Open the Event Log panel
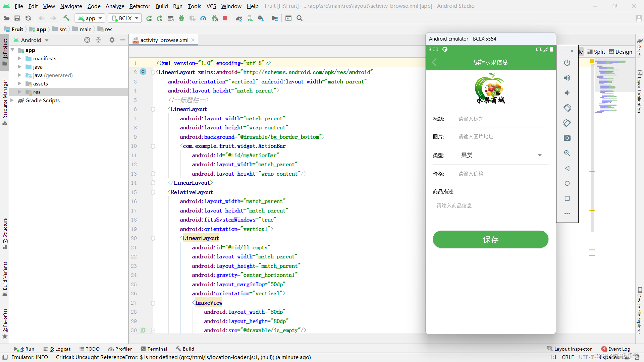644x362 pixels. (616, 349)
